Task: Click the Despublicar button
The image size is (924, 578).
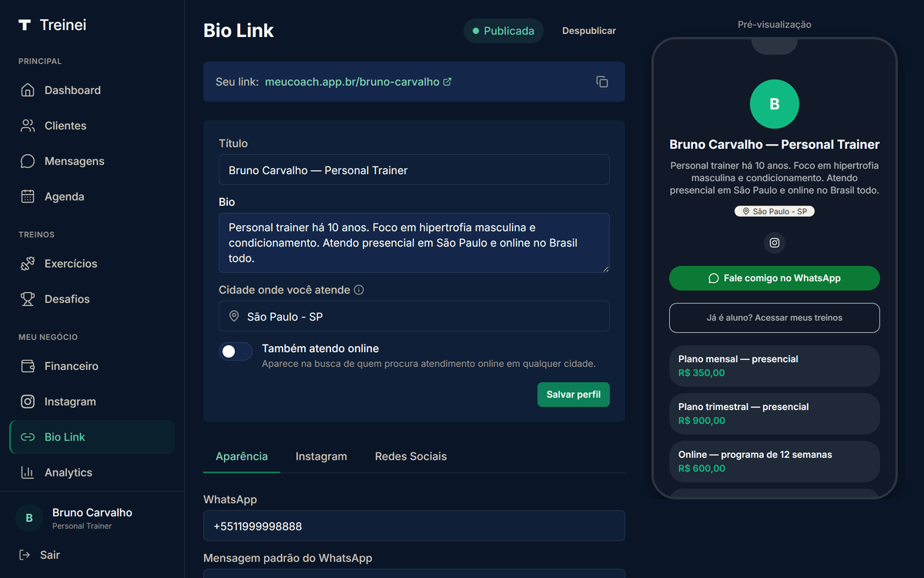Action: [x=589, y=31]
